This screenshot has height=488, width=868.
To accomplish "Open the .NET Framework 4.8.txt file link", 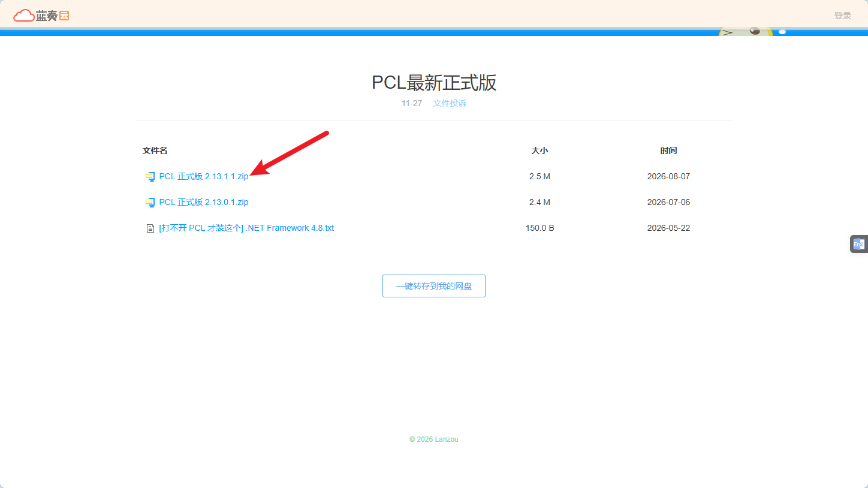I will click(246, 228).
